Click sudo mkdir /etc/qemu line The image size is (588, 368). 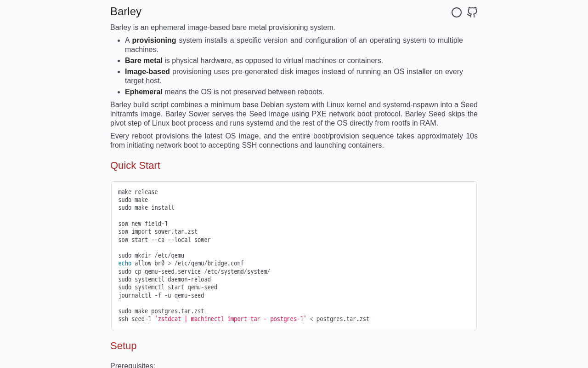[151, 256]
